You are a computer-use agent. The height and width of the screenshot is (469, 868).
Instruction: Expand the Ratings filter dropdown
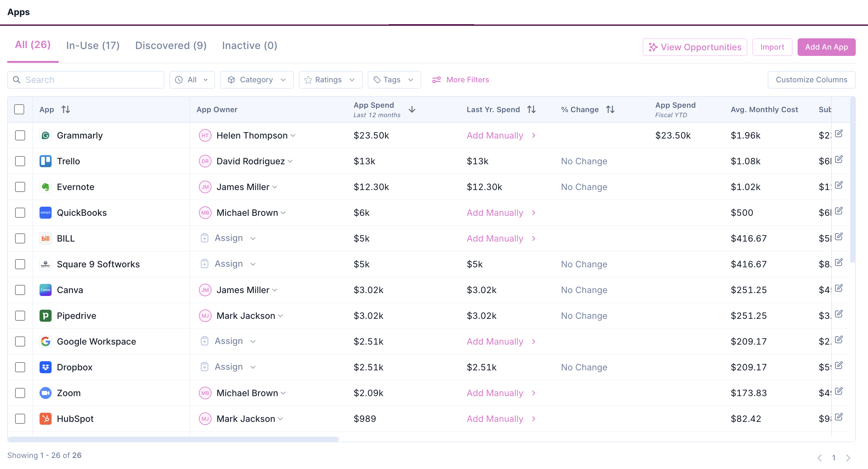pyautogui.click(x=330, y=80)
